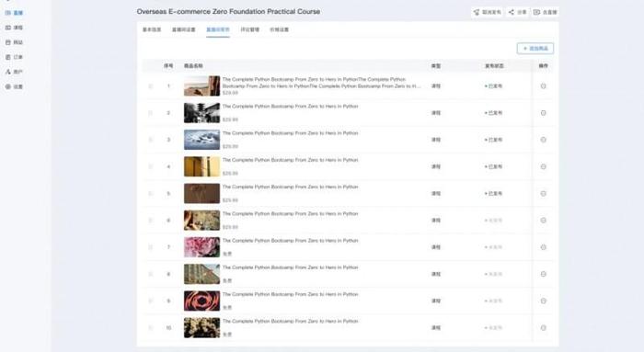Click the circle remove icon in row 5
Viewport: 644px width, 352px height.
click(543, 194)
